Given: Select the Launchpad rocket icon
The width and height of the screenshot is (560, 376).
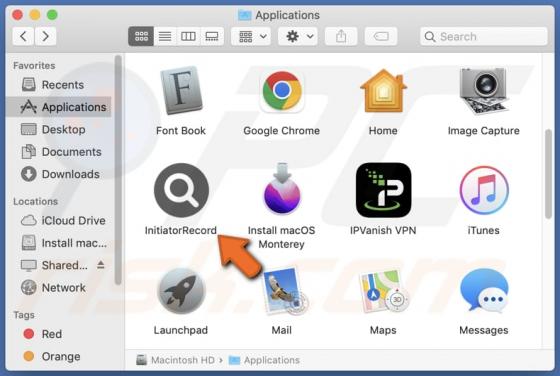Looking at the screenshot, I should 181,290.
